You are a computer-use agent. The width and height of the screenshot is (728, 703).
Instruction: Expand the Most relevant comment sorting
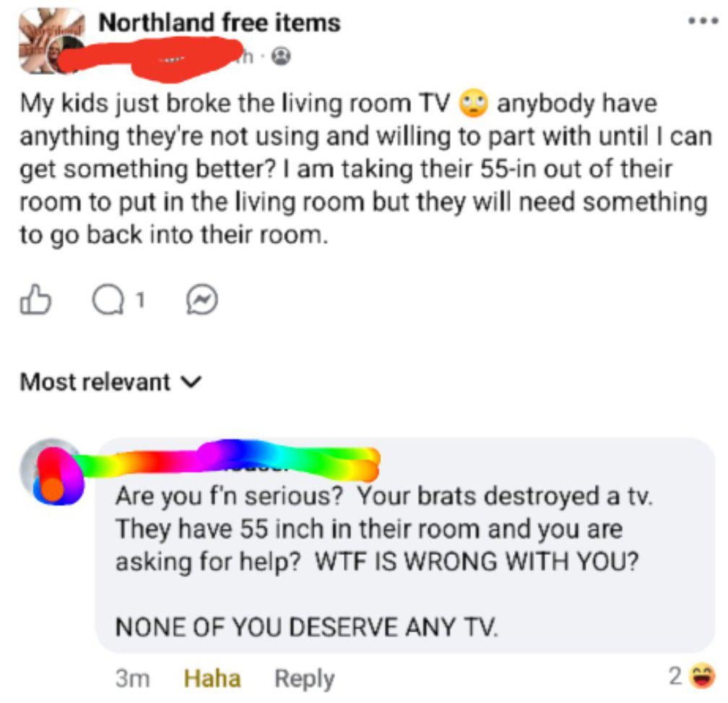(110, 382)
